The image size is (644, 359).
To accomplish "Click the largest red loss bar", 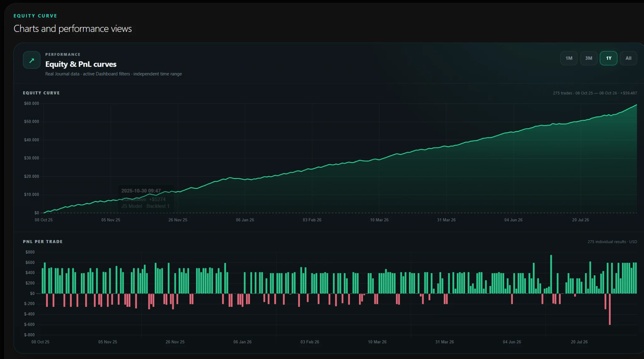I will 610,309.
